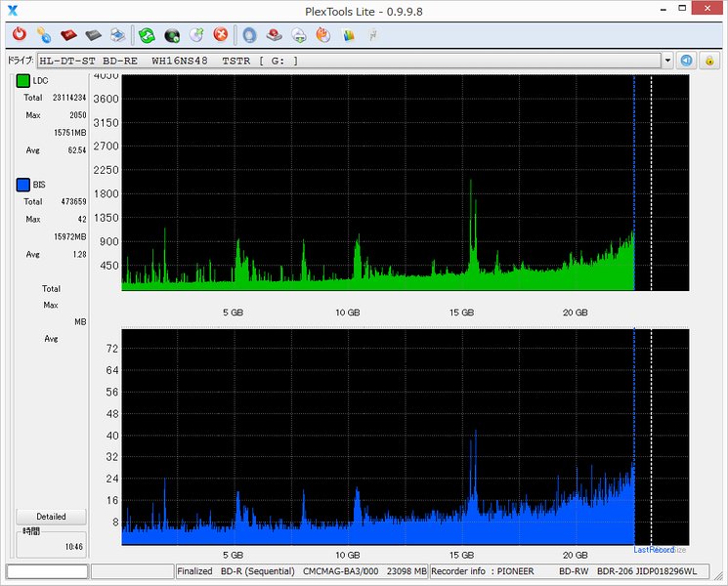Click CMCMAG-BA3/000 media ID in status bar
The image size is (728, 586).
click(x=341, y=571)
